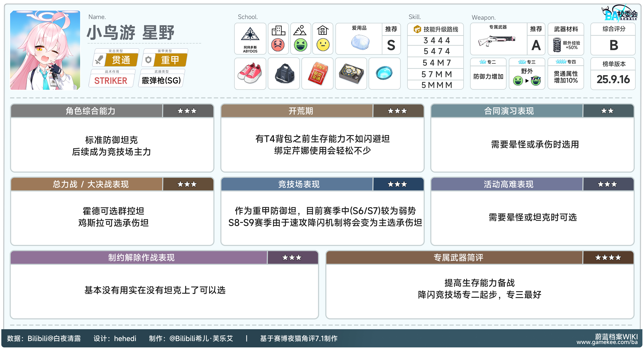Select the blue glowing orb item icon
Image resolution: width=644 pixels, height=349 pixels.
(384, 73)
